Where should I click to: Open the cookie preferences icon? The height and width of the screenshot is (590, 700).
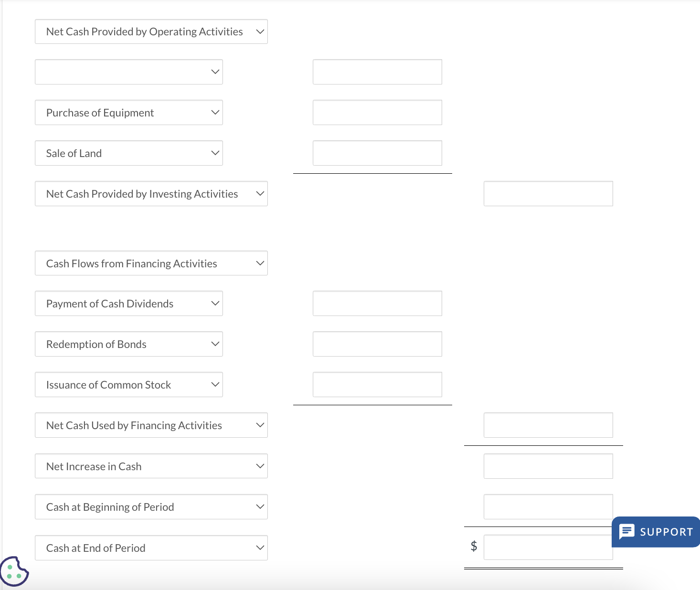14,571
